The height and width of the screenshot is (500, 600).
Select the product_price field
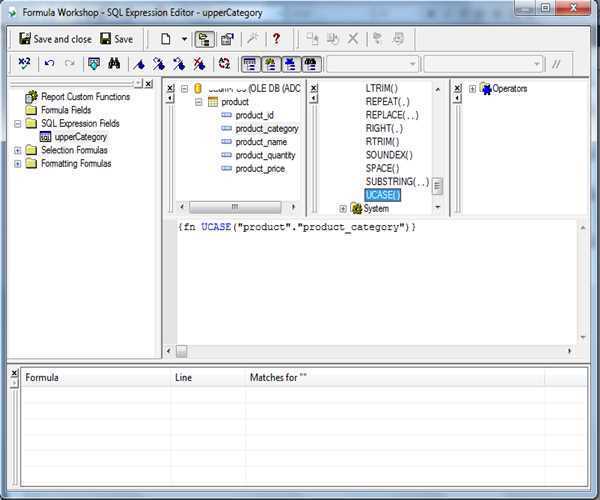(x=259, y=169)
